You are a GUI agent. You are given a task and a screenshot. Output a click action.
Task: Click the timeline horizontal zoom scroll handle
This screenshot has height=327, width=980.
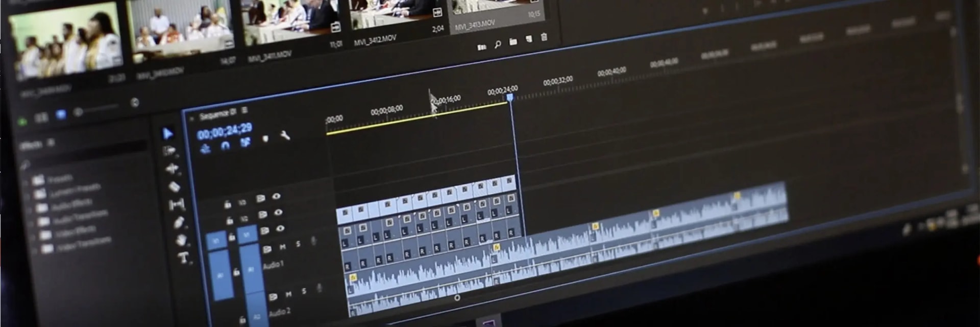(457, 297)
